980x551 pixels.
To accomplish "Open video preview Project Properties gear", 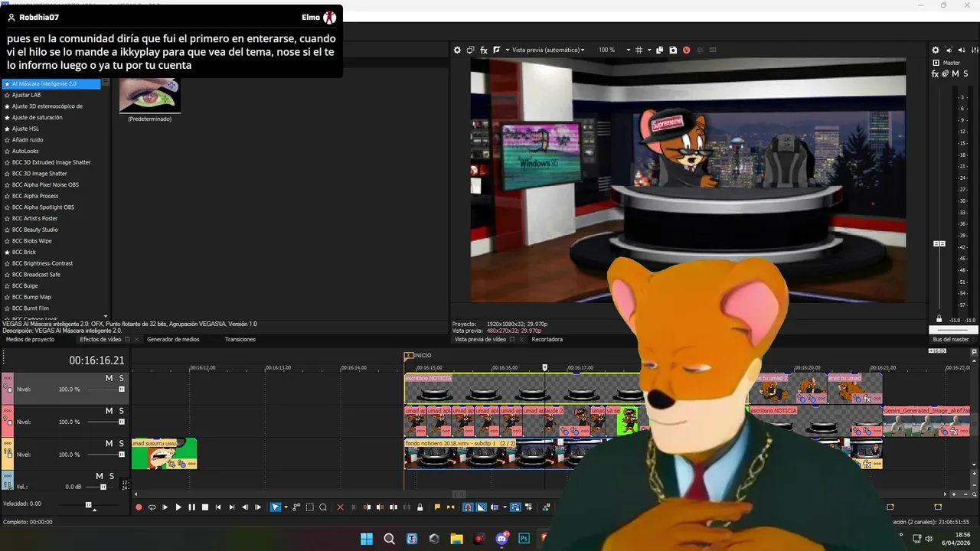I will [x=457, y=50].
